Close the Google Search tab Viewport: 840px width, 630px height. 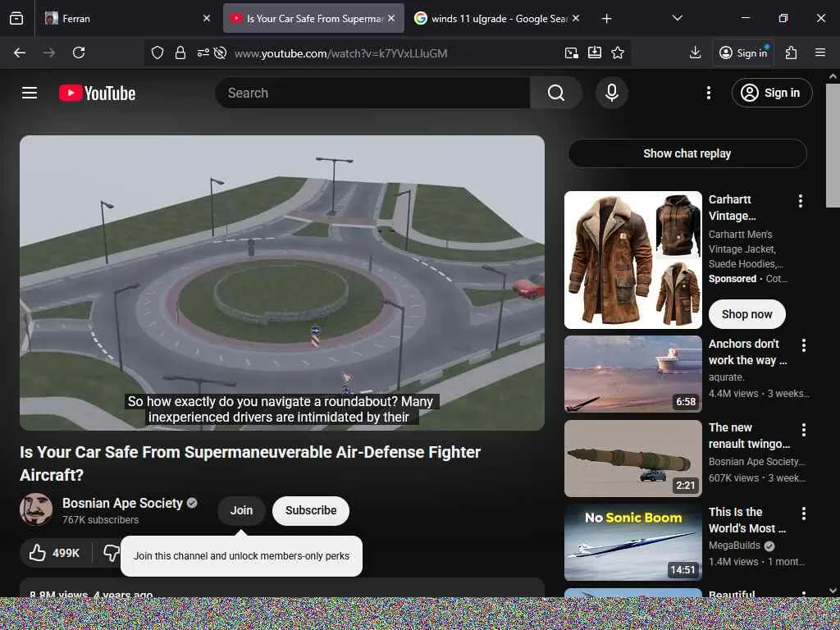pos(576,19)
